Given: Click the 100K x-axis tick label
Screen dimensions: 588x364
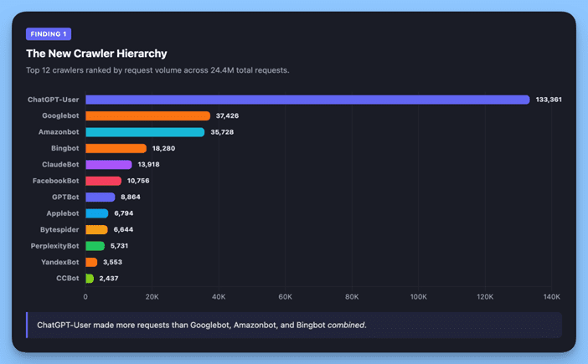Looking at the screenshot, I should click(x=418, y=296).
